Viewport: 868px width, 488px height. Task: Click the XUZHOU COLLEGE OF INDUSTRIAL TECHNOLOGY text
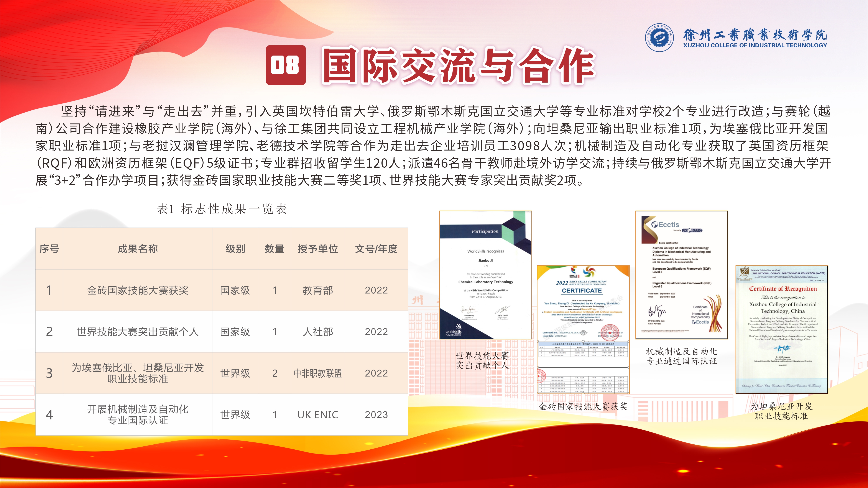click(755, 46)
